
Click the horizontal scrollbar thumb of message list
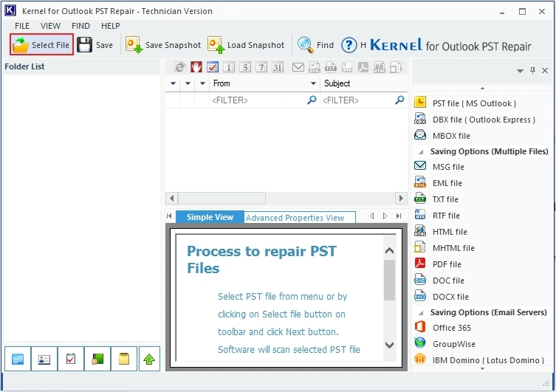point(222,198)
